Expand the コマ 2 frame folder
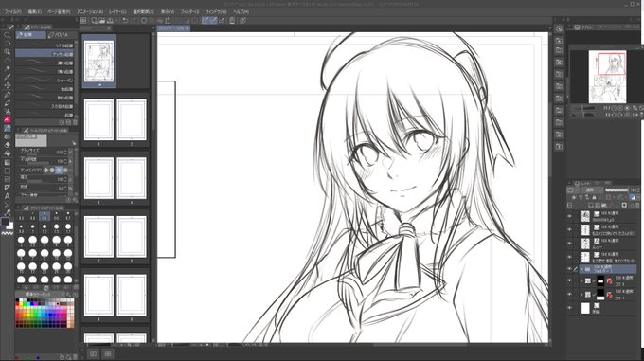 point(581,281)
